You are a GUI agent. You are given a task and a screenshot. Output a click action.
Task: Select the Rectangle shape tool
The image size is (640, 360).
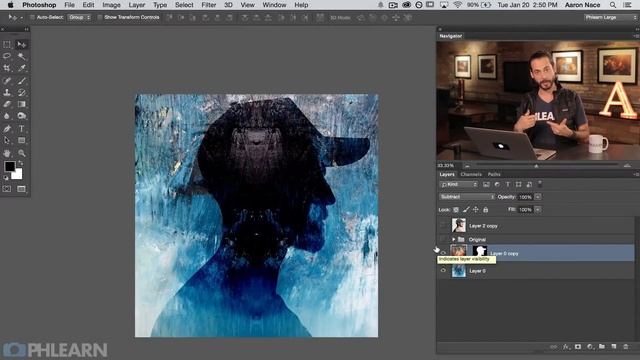[x=22, y=140]
